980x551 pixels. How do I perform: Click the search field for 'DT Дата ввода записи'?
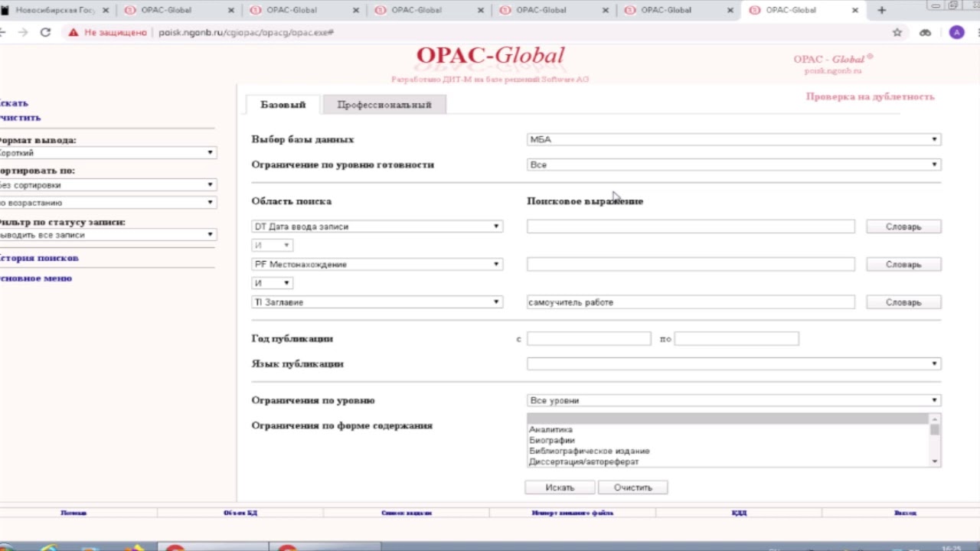point(691,227)
